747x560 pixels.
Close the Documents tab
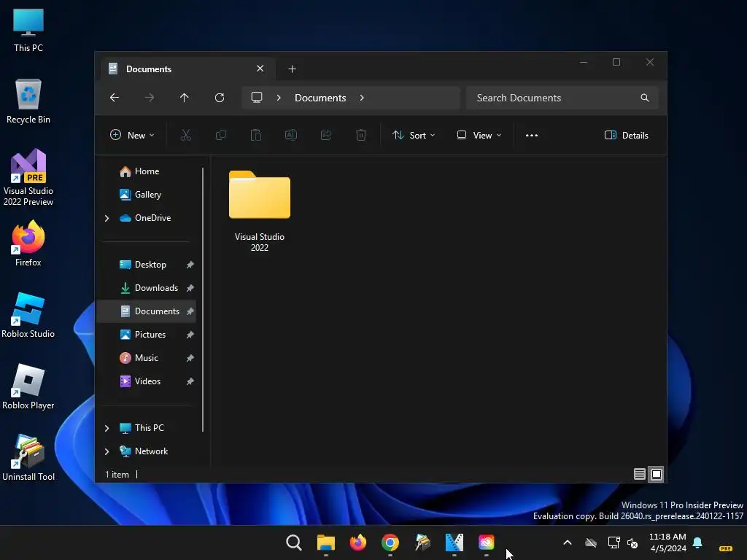(260, 69)
